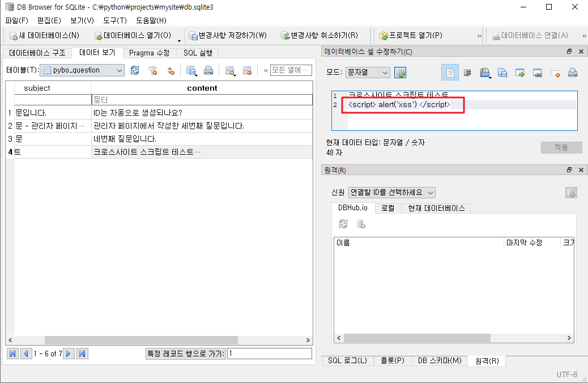Click the script text line in cell editor
Image resolution: width=588 pixels, height=383 pixels.
pyautogui.click(x=399, y=105)
